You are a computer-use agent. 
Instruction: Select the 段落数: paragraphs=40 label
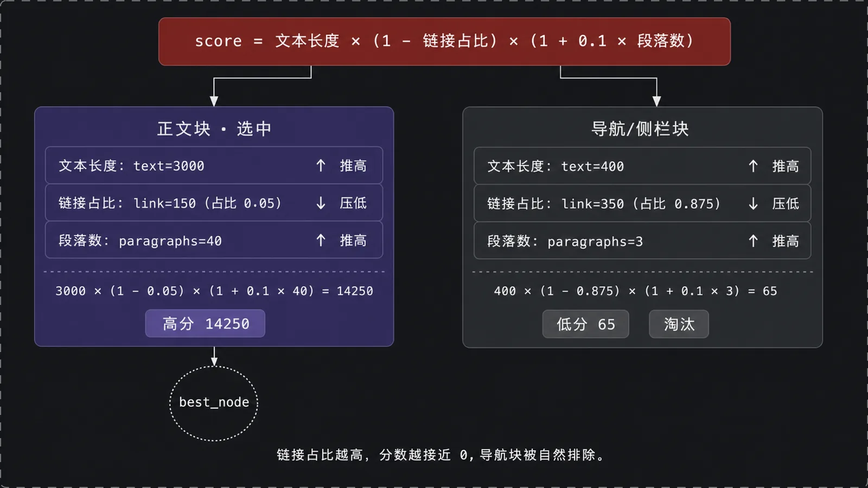(x=140, y=240)
